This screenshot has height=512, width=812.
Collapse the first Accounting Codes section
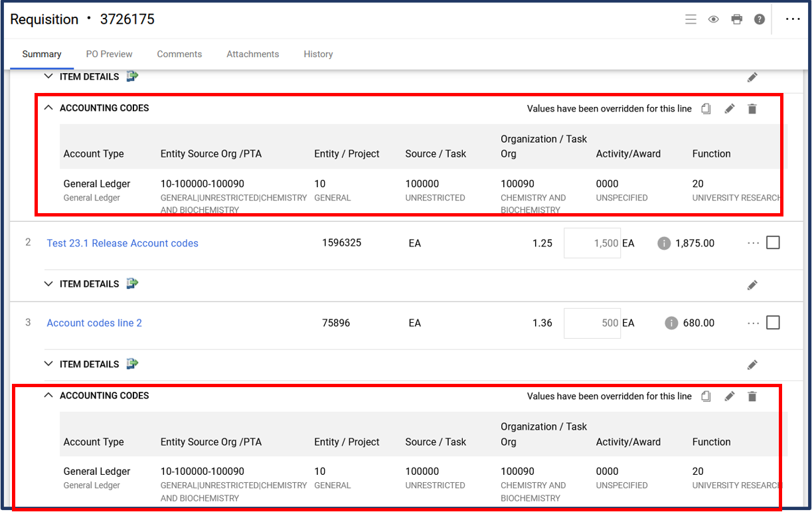[x=48, y=108]
